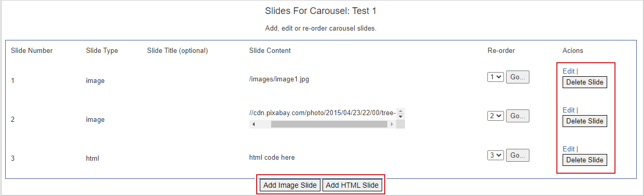
Task: Edit slide 1
Action: tap(568, 71)
